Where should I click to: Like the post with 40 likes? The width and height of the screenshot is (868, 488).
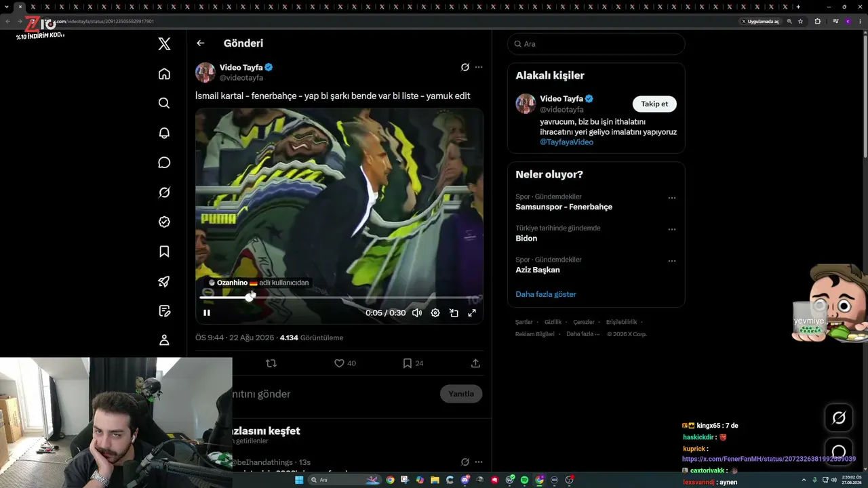345,363
